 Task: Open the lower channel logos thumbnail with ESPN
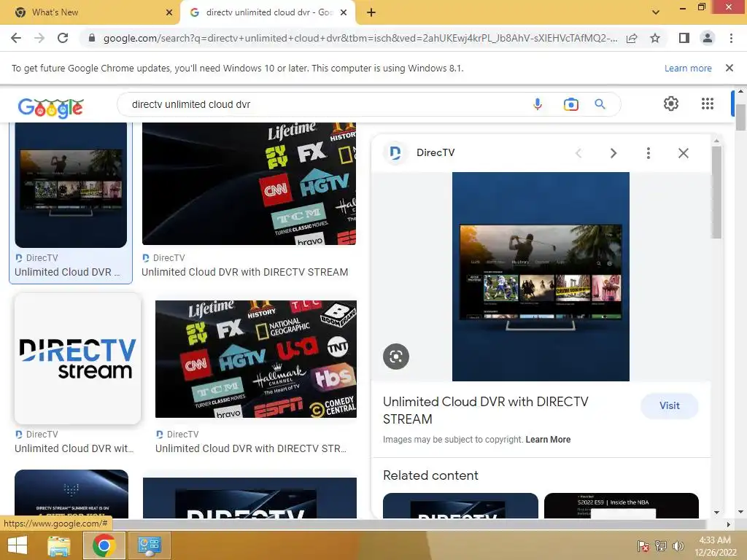256,359
